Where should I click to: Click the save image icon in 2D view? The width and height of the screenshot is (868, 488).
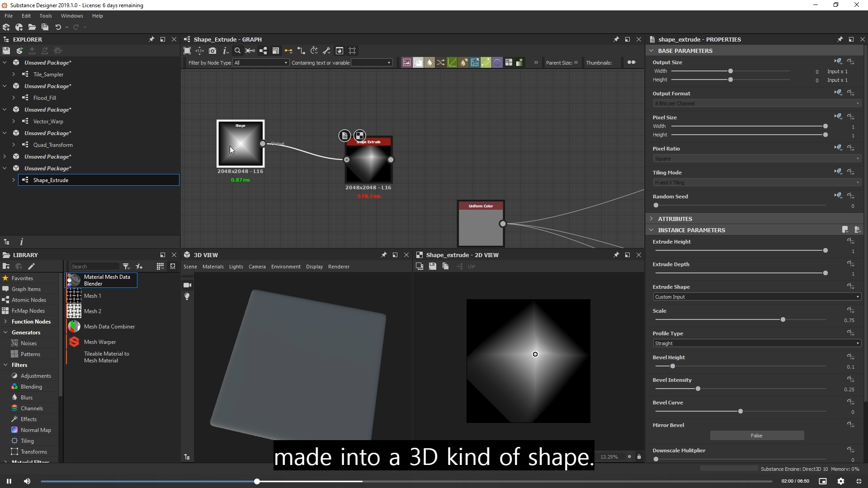433,267
